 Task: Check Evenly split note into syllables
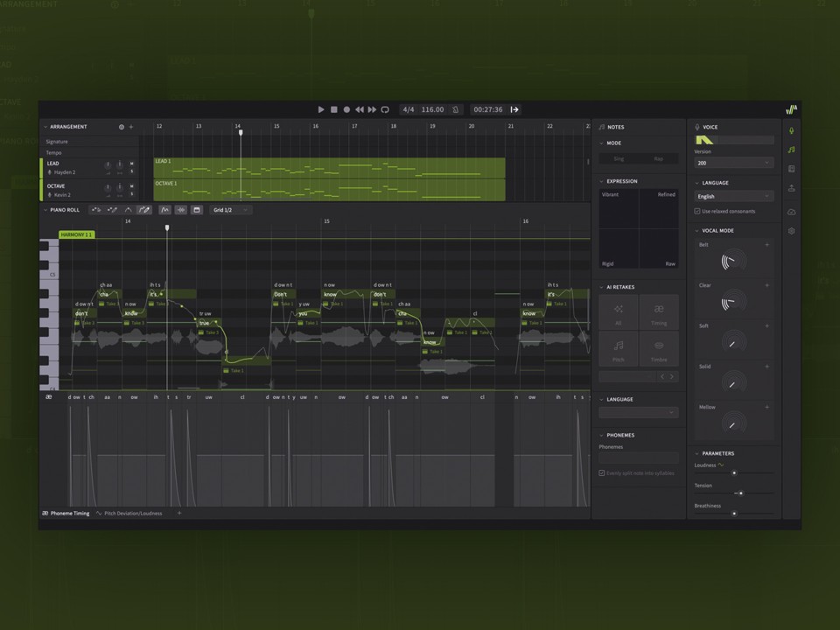tap(604, 473)
